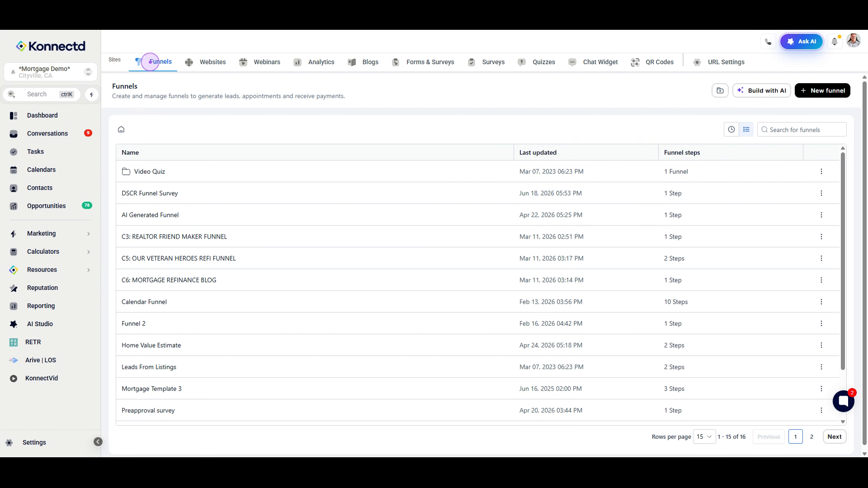
Task: Open actions menu for Mortgage Template 3
Action: 821,389
